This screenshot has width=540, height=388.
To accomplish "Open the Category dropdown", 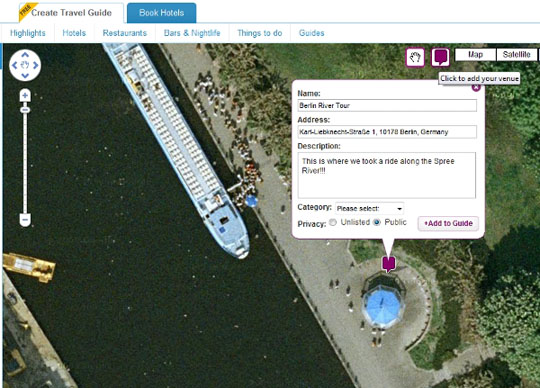I will pos(369,208).
